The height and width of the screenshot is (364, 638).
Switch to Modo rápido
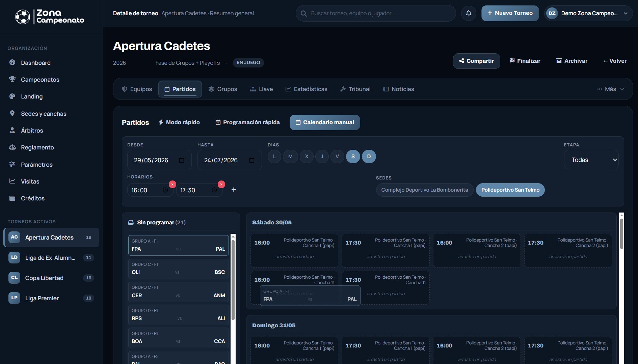point(179,122)
